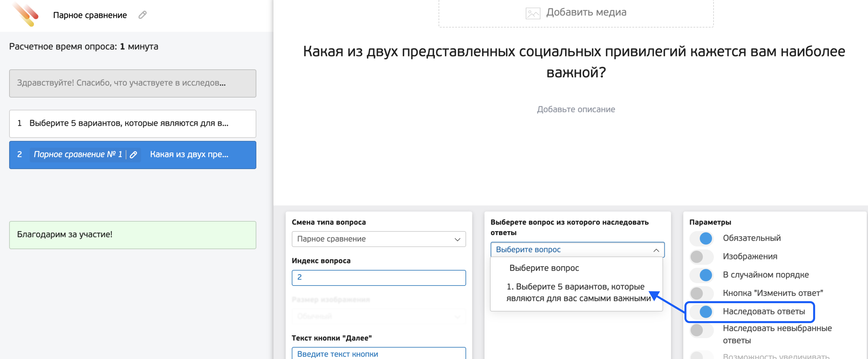Disable the В случайном порядке switch

click(x=702, y=275)
